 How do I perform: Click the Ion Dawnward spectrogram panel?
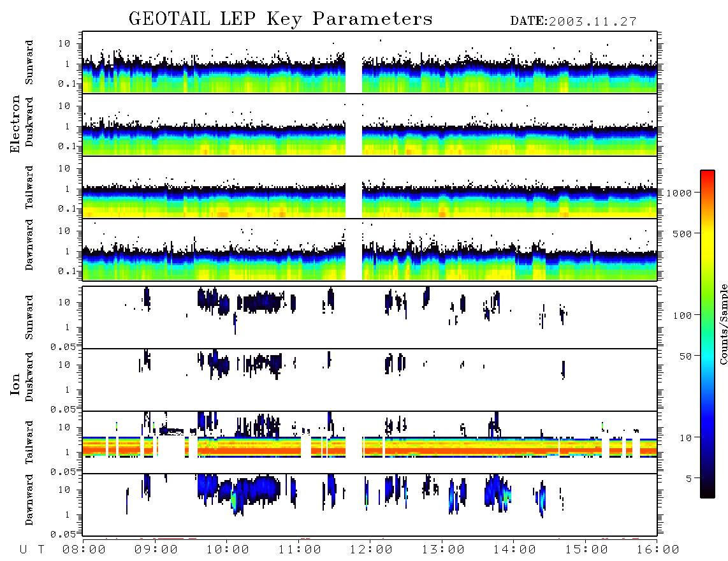pyautogui.click(x=370, y=504)
